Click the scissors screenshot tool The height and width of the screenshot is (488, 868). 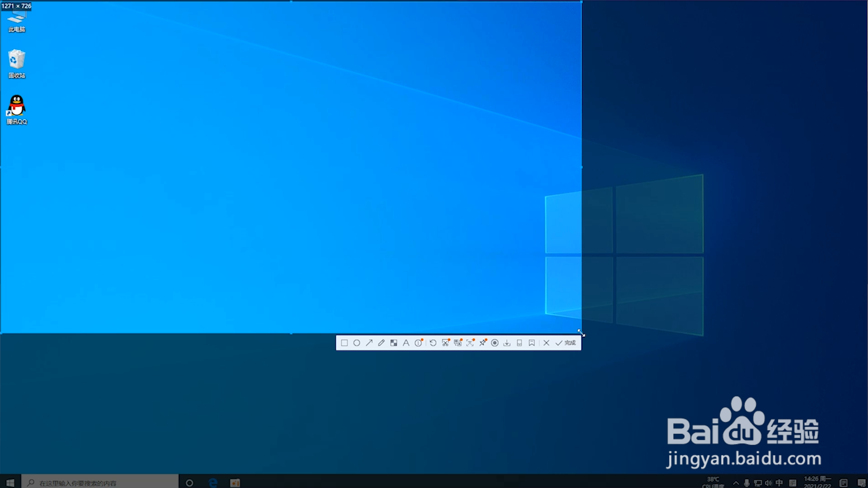point(445,343)
